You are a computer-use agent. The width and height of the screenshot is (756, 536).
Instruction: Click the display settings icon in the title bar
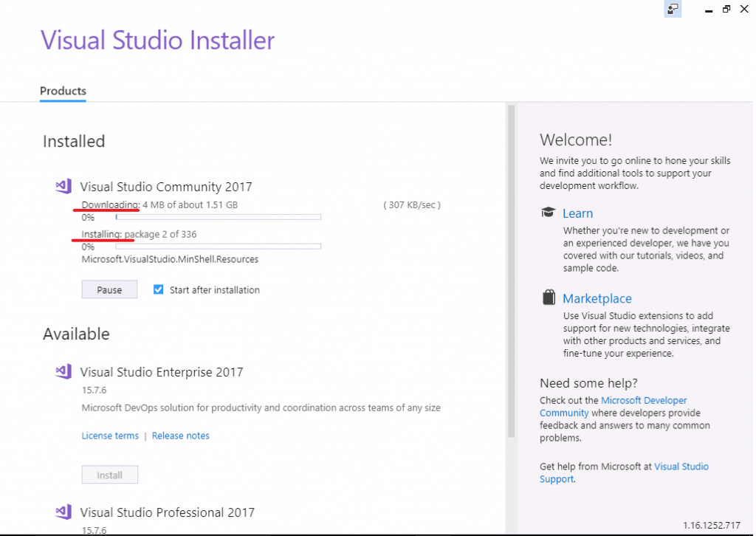[672, 9]
